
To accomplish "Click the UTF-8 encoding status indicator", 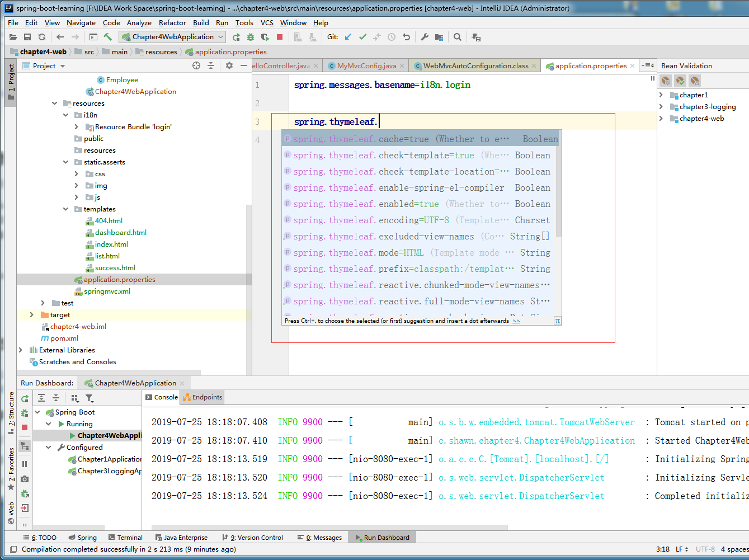I will point(705,549).
